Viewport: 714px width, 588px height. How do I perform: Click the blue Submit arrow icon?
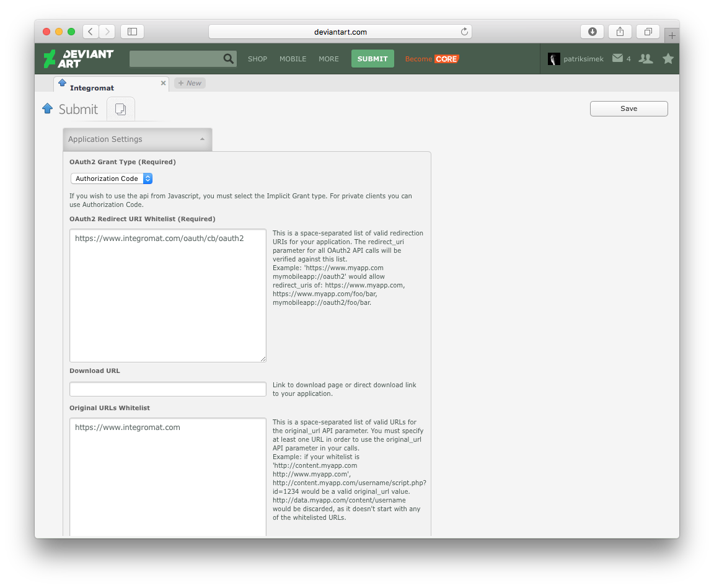pyautogui.click(x=47, y=108)
